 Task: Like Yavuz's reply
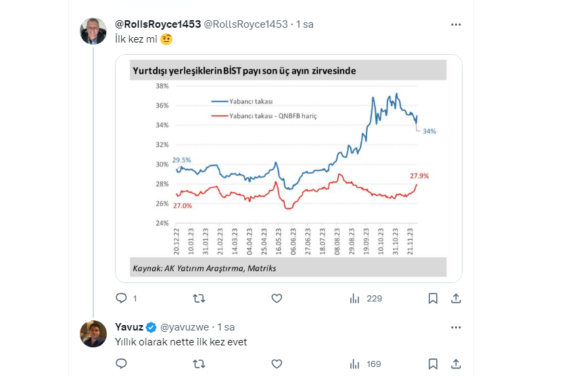[x=276, y=364]
